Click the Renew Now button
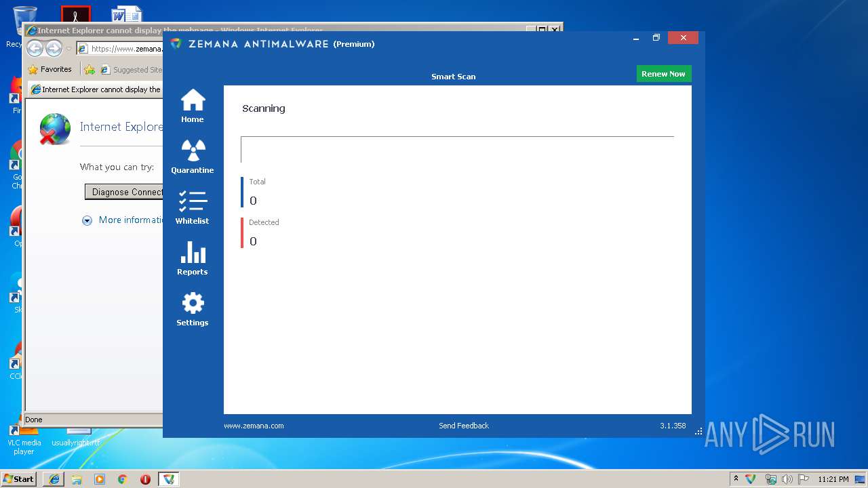The height and width of the screenshot is (488, 868). click(x=663, y=74)
